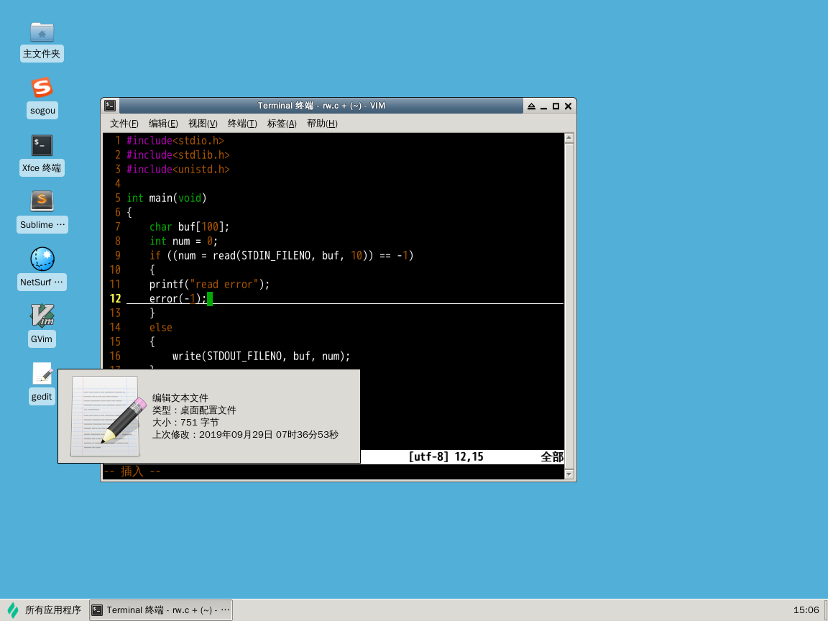The image size is (828, 644).
Task: Click the 15:06 clock in the panel
Action: point(806,609)
